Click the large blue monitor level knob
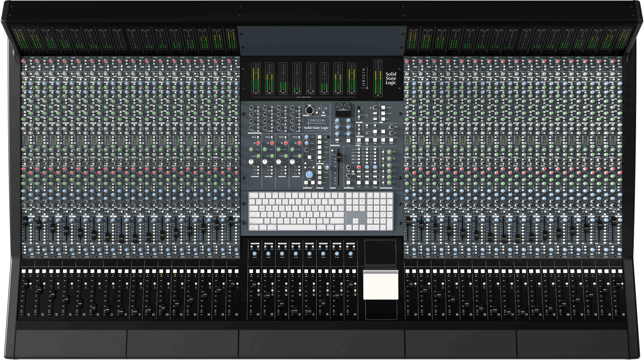The height and width of the screenshot is (360, 644). tap(309, 174)
